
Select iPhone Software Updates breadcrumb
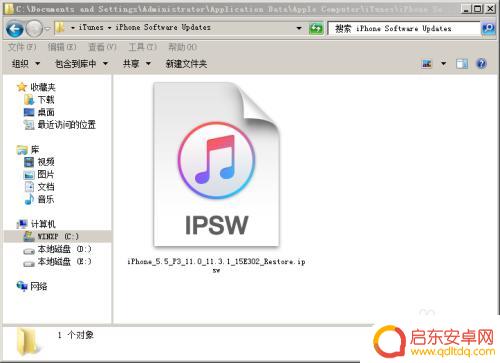[163, 27]
